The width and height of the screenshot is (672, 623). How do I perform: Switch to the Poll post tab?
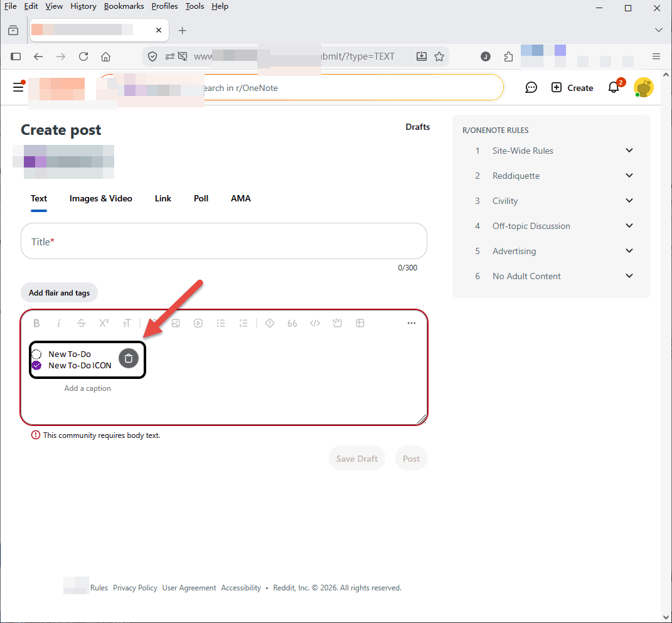(201, 198)
